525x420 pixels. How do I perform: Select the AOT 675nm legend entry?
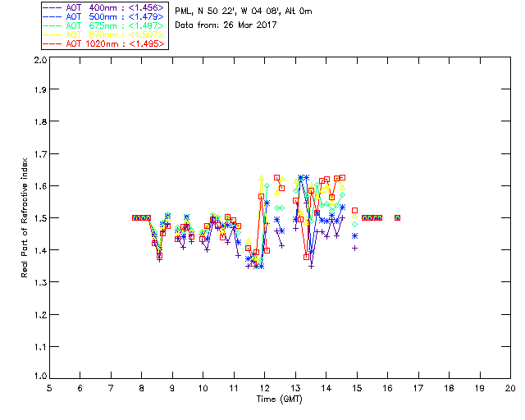click(104, 25)
